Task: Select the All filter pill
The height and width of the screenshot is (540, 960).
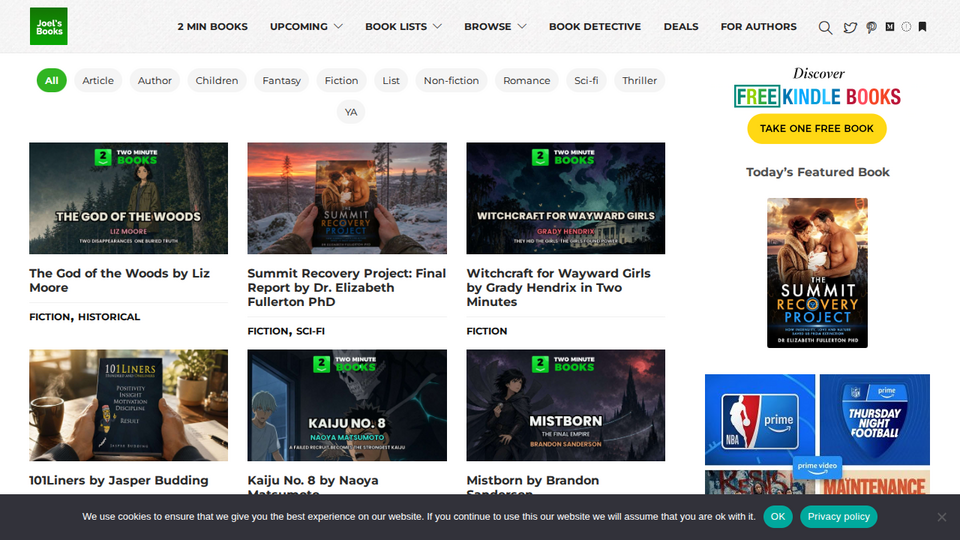Action: click(x=51, y=80)
